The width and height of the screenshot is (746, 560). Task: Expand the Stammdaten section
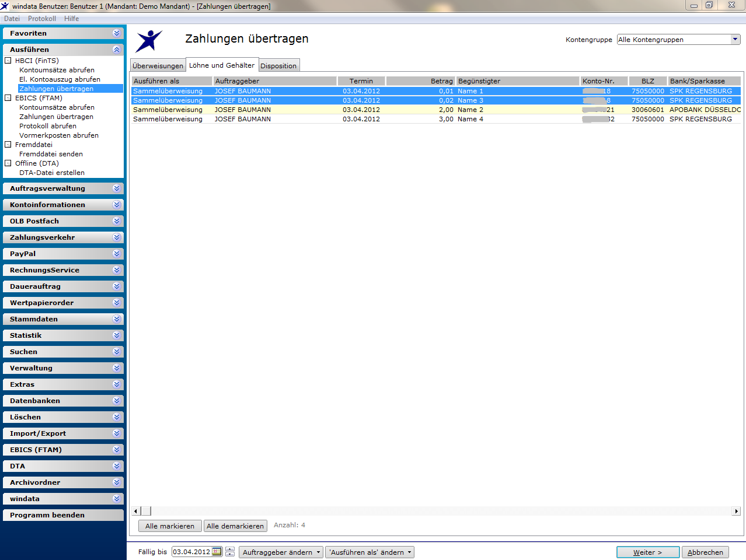coord(64,319)
